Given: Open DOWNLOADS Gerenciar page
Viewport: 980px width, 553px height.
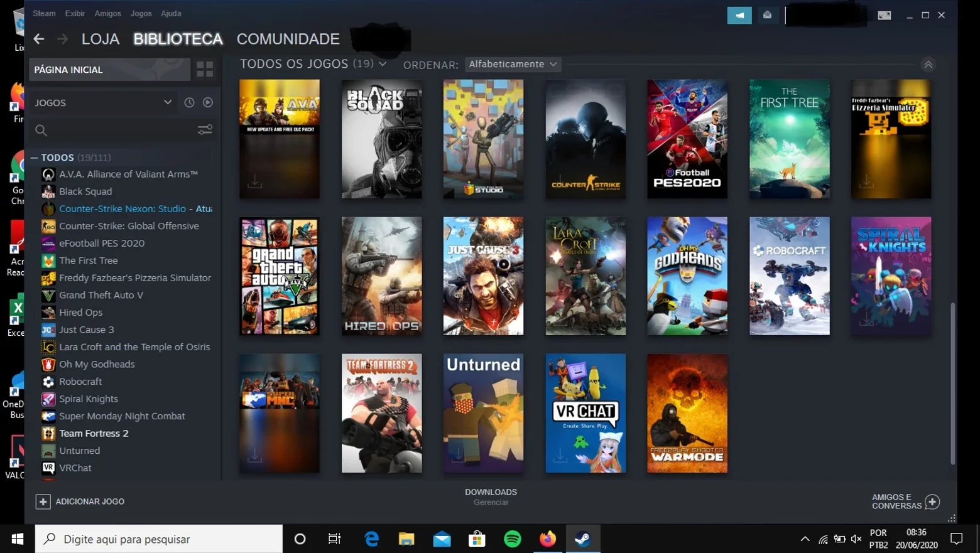Looking at the screenshot, I should [x=491, y=497].
